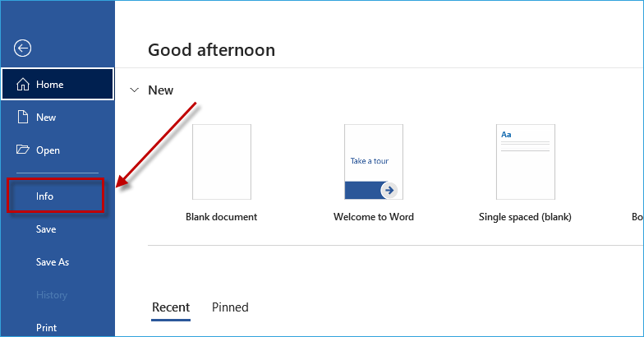The image size is (644, 337).
Task: Click the Open folder icon
Action: (x=23, y=150)
